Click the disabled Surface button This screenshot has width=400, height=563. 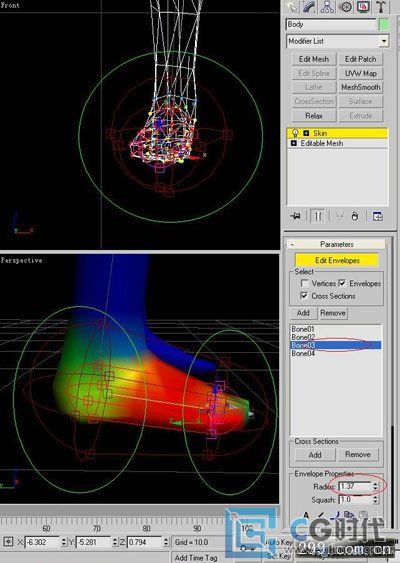click(361, 101)
